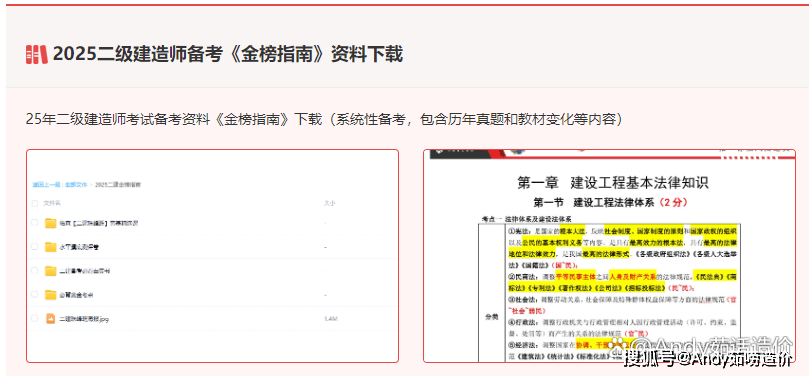Tick the checkbox of the first folder row
809x376 pixels.
pyautogui.click(x=35, y=223)
